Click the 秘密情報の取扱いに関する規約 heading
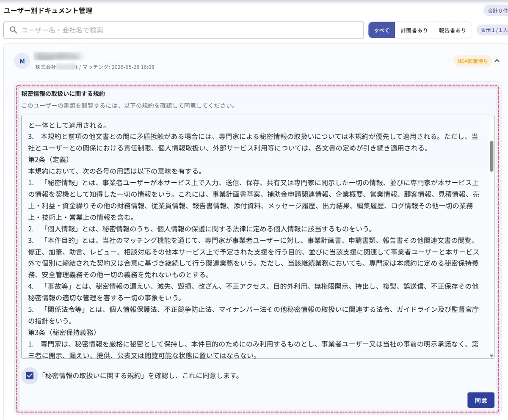 point(63,93)
